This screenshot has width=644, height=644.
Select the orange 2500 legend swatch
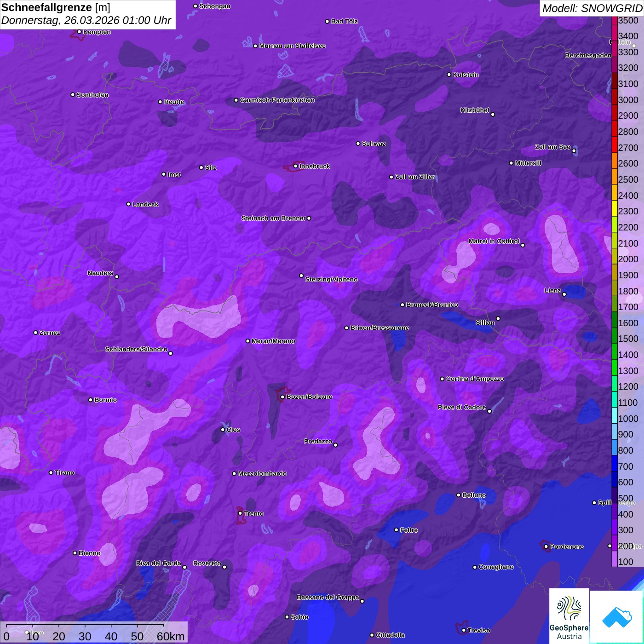[x=615, y=176]
